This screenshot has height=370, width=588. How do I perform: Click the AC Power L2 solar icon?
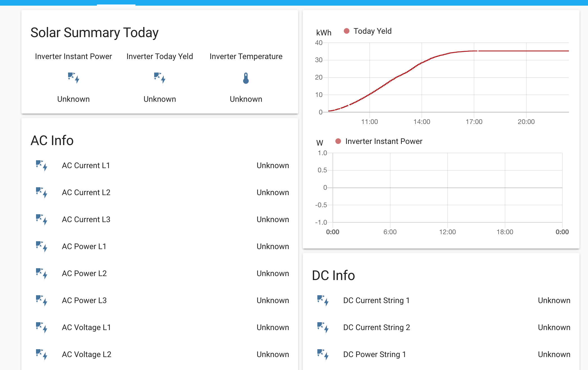click(41, 273)
